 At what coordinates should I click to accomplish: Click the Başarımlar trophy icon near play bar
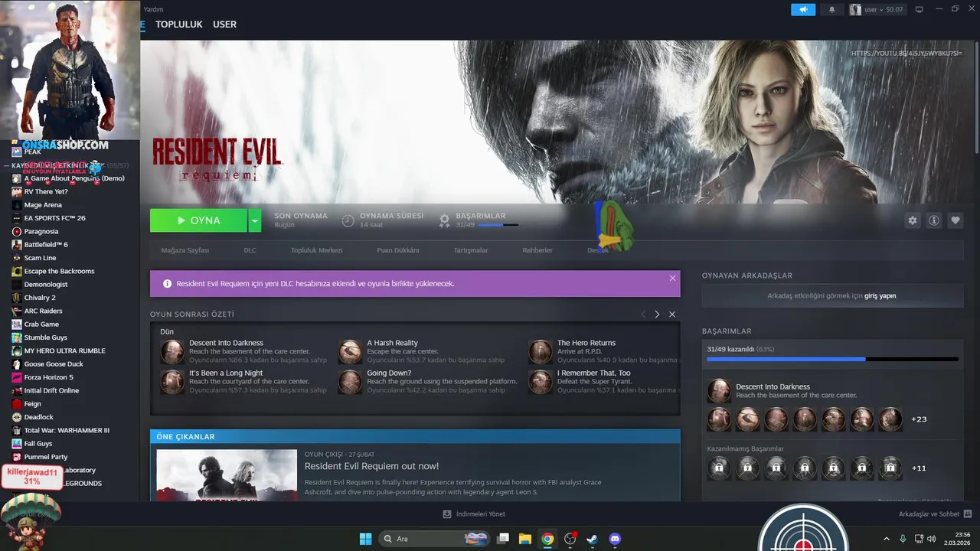pos(444,220)
